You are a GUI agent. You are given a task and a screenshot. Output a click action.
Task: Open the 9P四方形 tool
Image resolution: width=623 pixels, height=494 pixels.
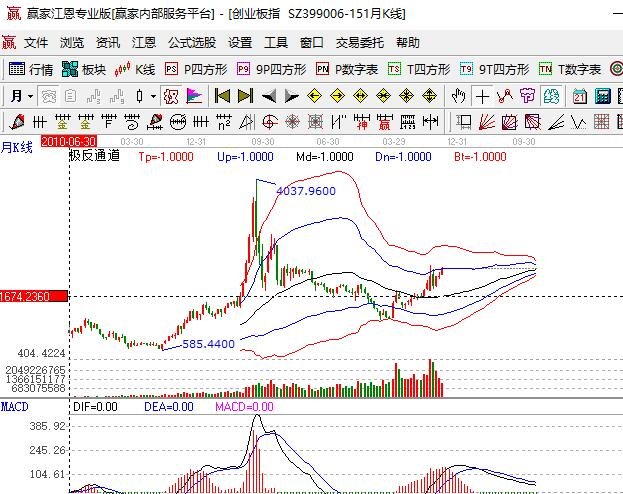271,70
